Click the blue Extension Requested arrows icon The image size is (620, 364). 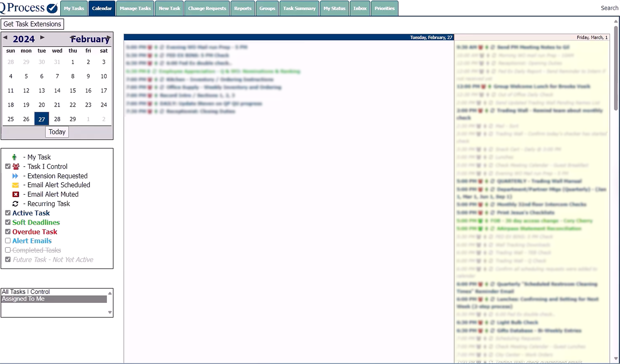tap(15, 176)
